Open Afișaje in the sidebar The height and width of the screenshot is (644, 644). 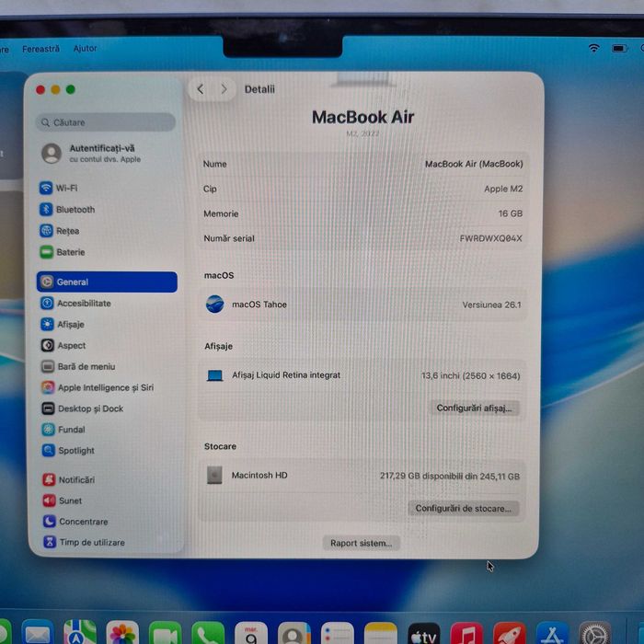63,325
